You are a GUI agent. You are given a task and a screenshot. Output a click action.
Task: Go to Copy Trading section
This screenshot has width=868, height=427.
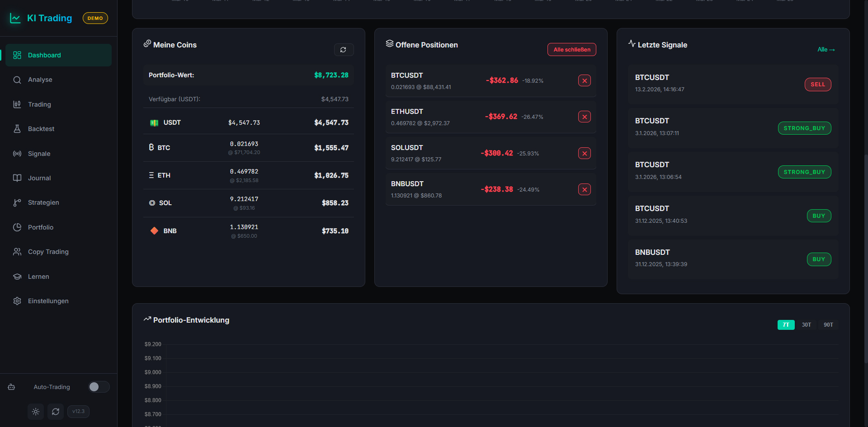click(x=48, y=252)
